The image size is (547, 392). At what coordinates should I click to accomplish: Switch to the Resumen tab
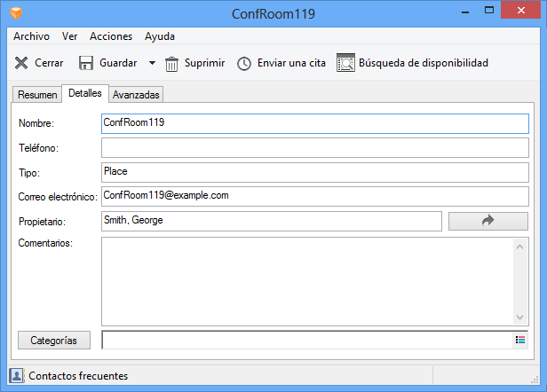37,95
